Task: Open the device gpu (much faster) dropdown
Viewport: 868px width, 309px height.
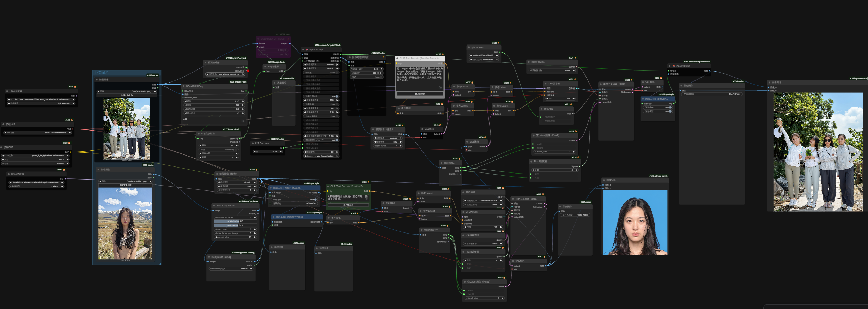Action: [321, 156]
